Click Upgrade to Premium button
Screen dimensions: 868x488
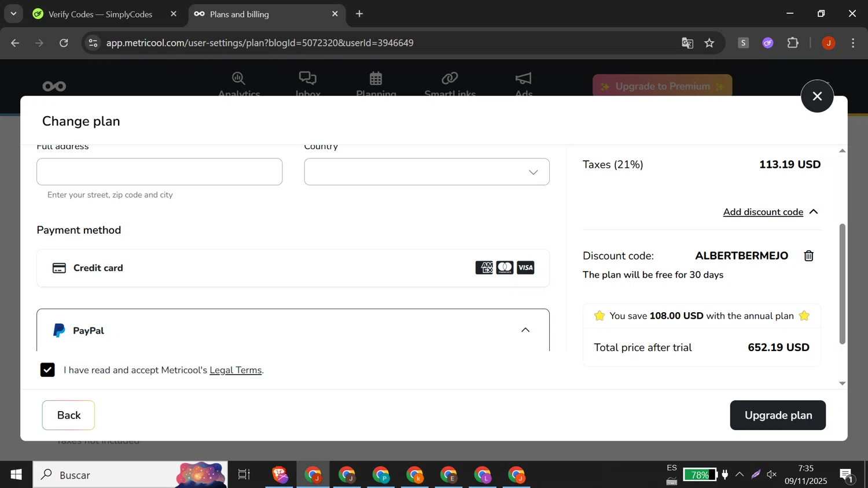pos(662,86)
